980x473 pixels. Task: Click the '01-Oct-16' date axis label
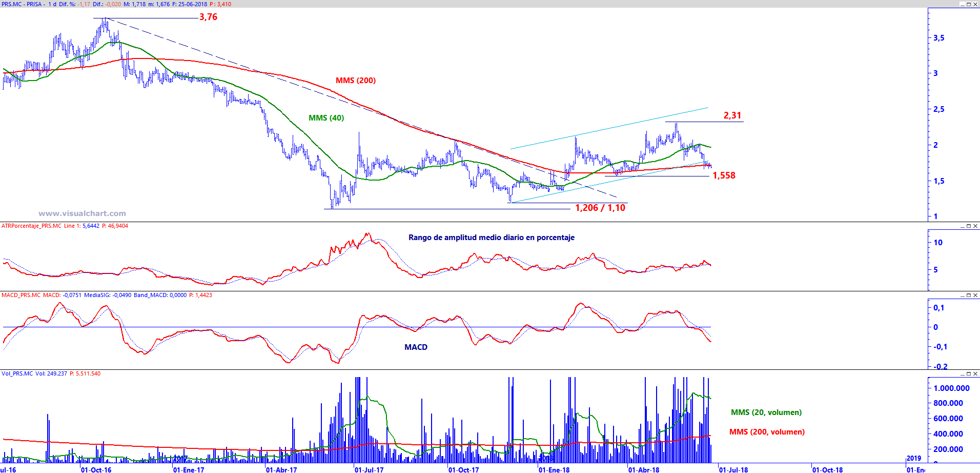click(96, 469)
